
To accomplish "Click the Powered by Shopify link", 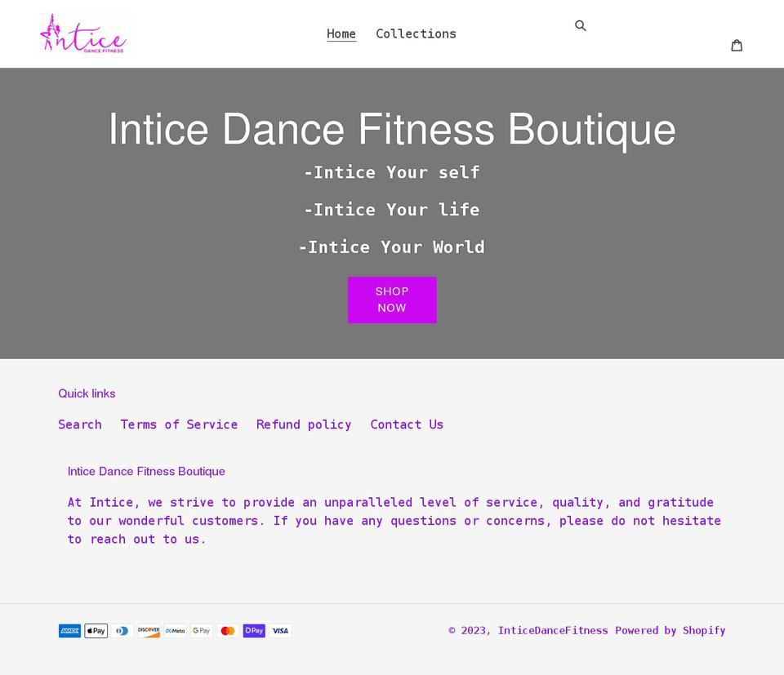I will [x=670, y=630].
